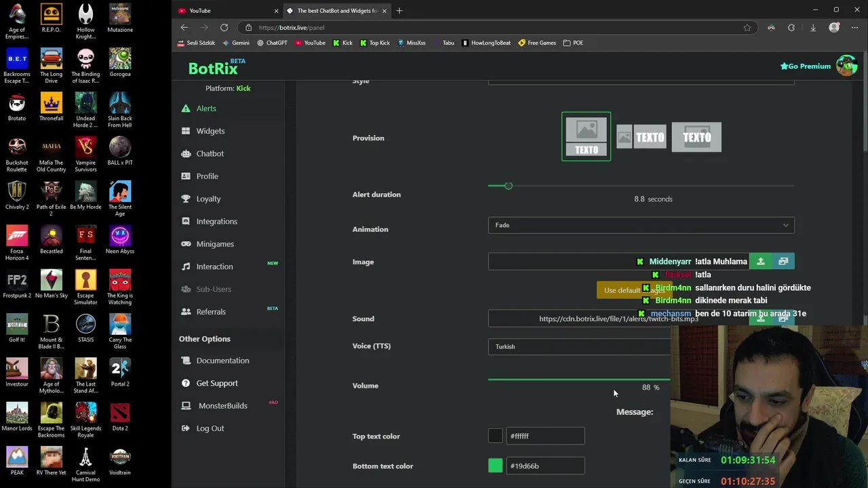Open the PEAK desktop icon

(x=17, y=462)
